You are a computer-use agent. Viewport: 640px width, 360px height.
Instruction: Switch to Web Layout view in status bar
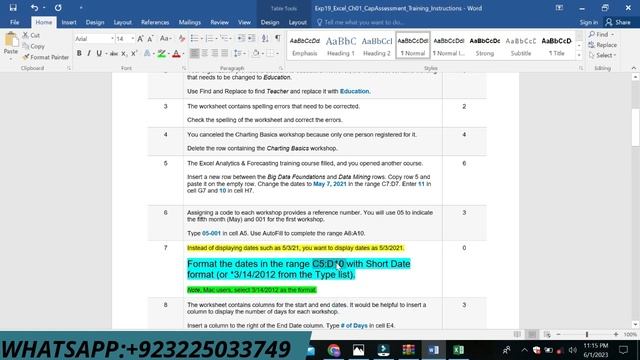click(x=547, y=334)
